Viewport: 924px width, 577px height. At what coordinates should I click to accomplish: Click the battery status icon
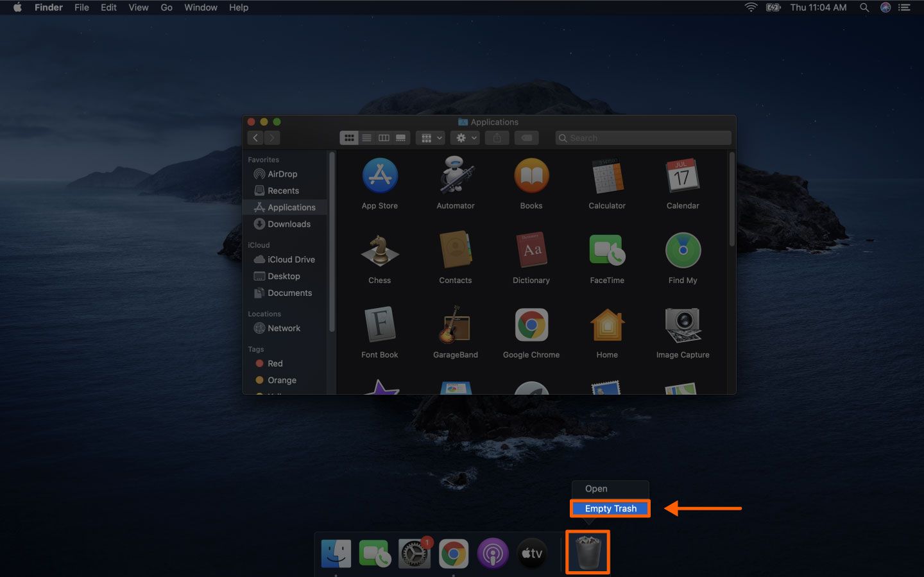pos(773,8)
